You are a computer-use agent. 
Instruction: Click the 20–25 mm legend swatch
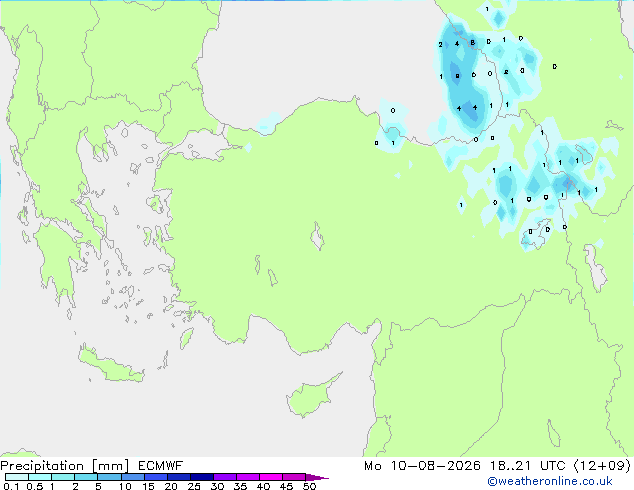click(179, 477)
